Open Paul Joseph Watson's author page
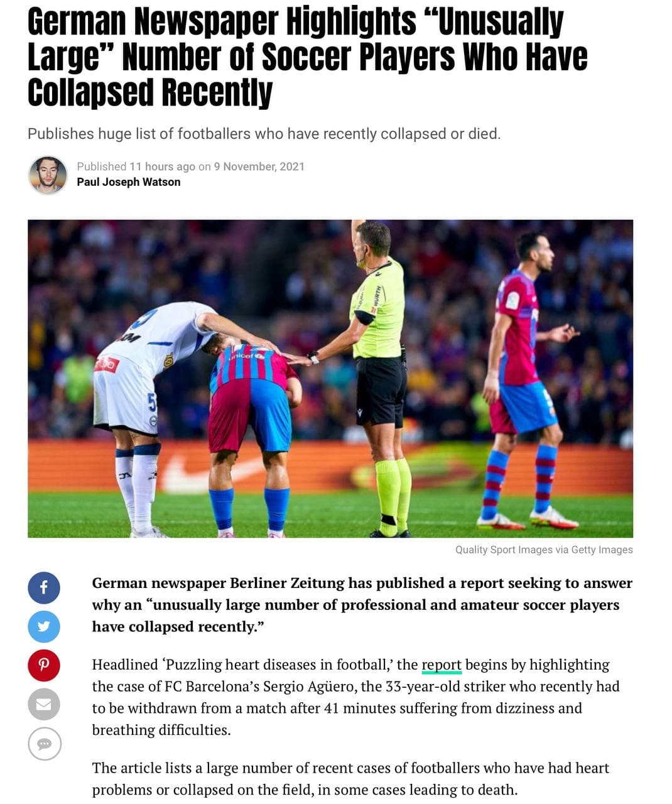Image resolution: width=672 pixels, height=804 pixels. click(x=129, y=182)
